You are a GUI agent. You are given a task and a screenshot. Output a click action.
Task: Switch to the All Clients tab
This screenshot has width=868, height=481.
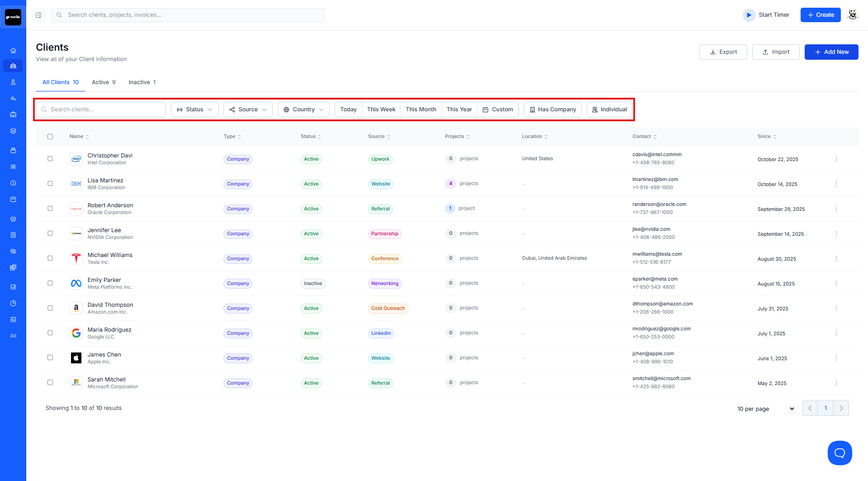(x=61, y=82)
